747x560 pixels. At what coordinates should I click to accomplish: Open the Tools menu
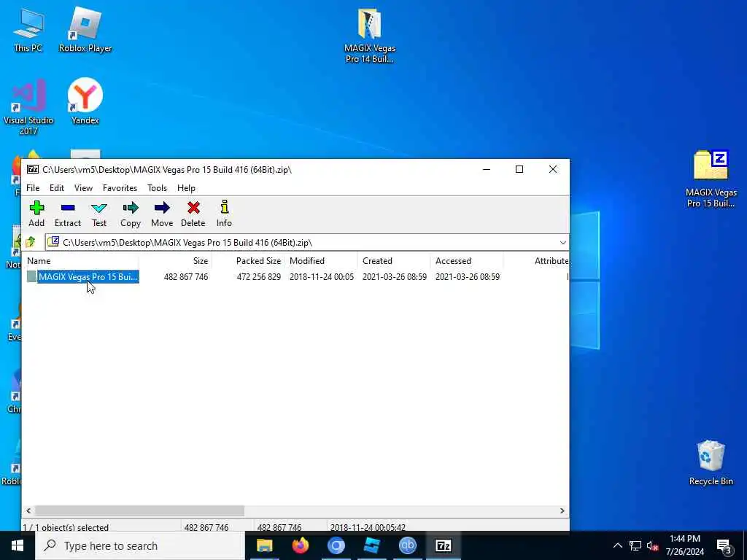(158, 188)
